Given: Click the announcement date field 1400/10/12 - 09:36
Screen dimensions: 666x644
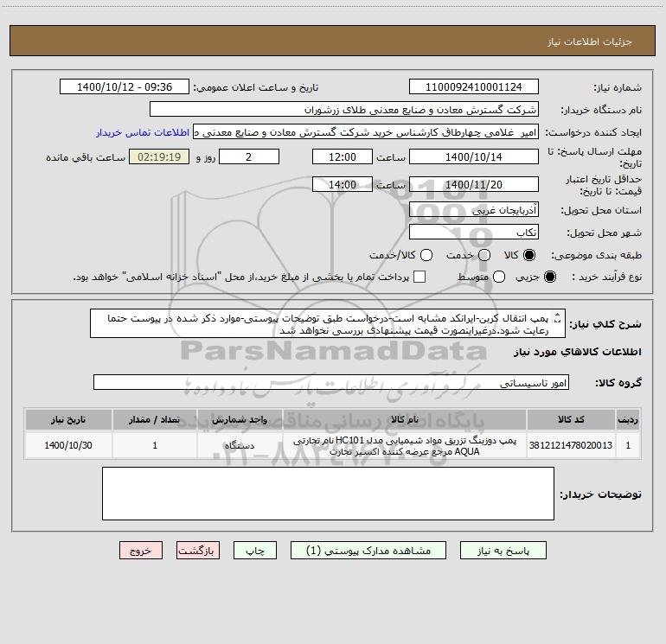Looking at the screenshot, I should (125, 86).
